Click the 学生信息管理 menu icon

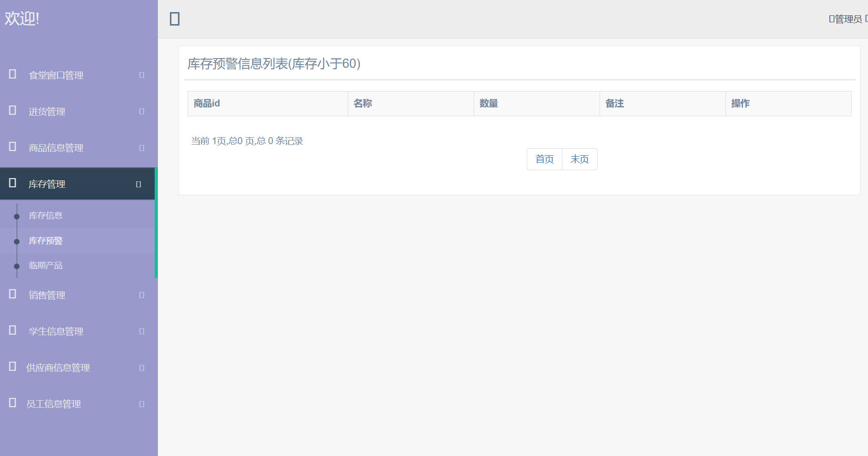coord(12,331)
